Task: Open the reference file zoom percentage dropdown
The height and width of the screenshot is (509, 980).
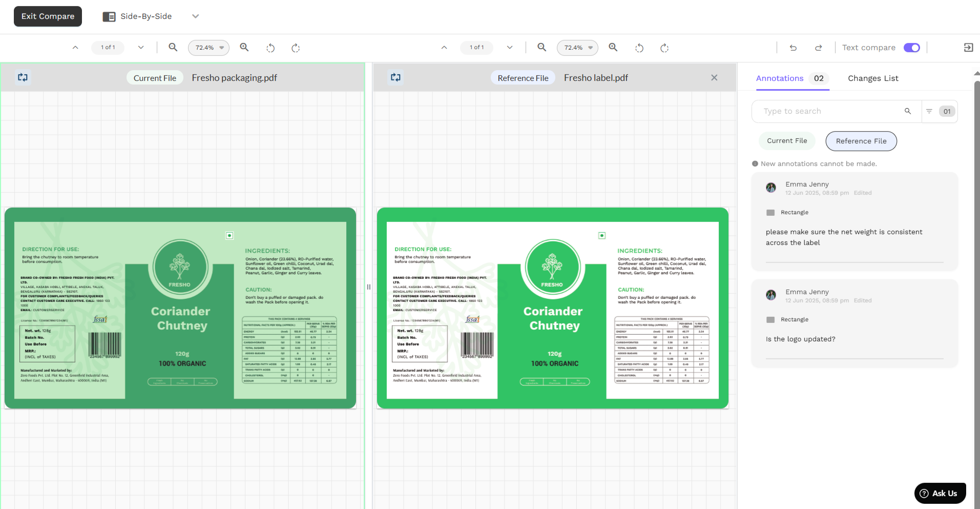Action: [x=577, y=48]
